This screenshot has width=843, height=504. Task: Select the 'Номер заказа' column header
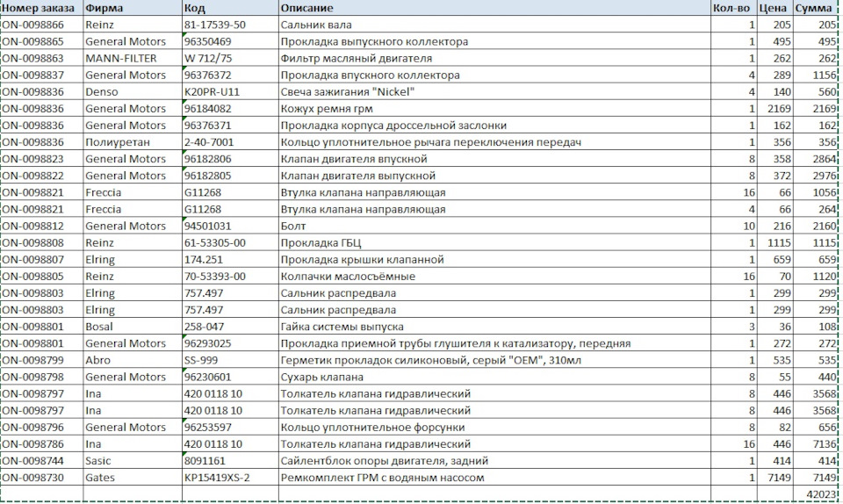coord(41,8)
